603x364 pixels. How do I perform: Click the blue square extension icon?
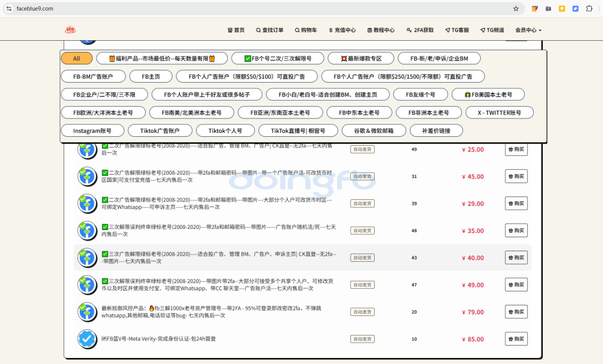(575, 8)
